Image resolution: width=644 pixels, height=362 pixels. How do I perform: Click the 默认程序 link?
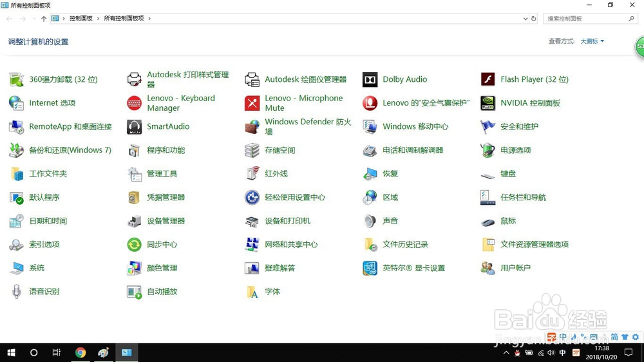click(x=44, y=197)
